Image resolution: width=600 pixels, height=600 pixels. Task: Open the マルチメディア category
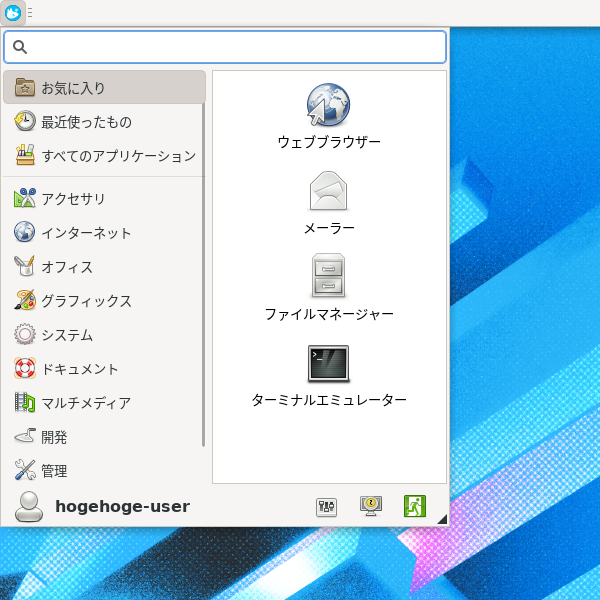click(104, 403)
